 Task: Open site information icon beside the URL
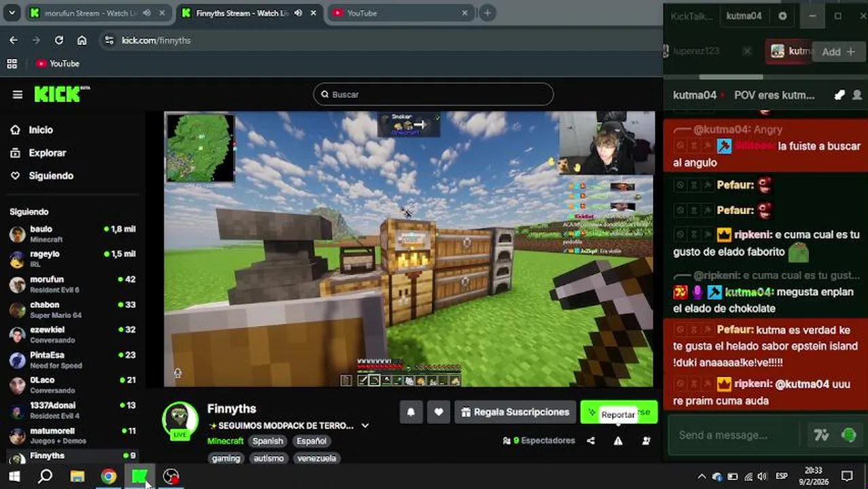(109, 40)
